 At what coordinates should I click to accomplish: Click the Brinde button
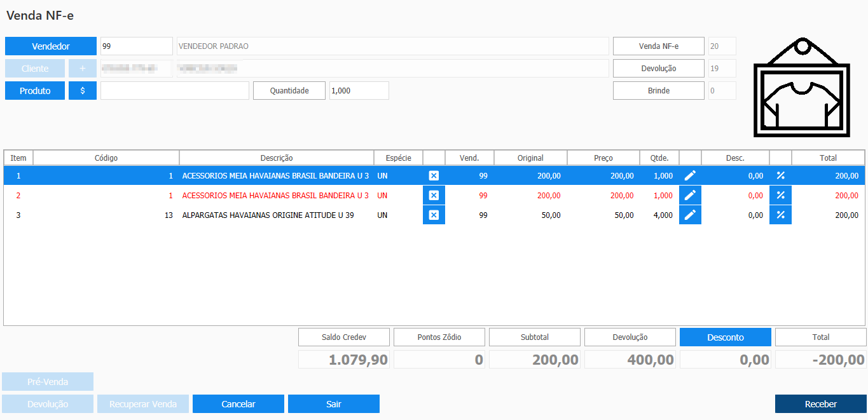tap(659, 91)
